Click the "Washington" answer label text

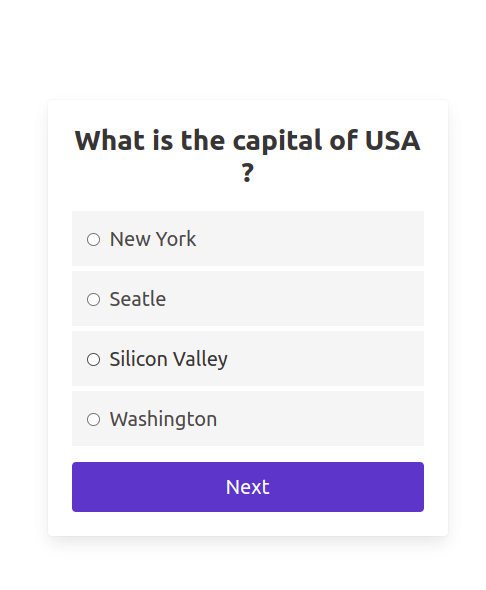pos(163,419)
